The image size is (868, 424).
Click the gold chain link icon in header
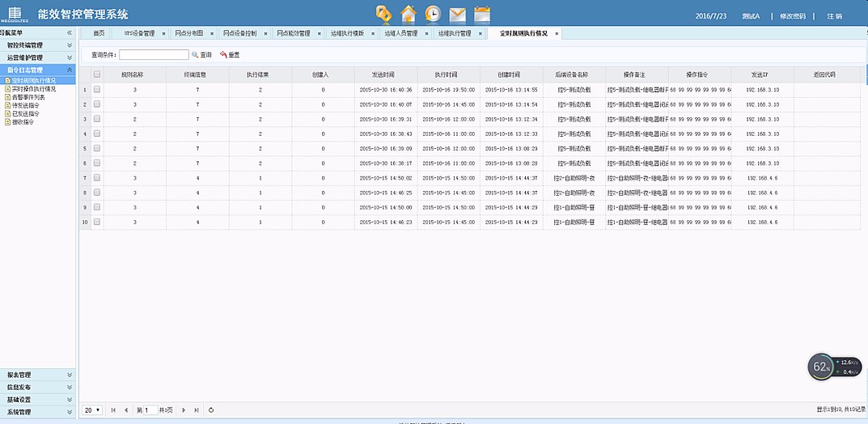[384, 14]
